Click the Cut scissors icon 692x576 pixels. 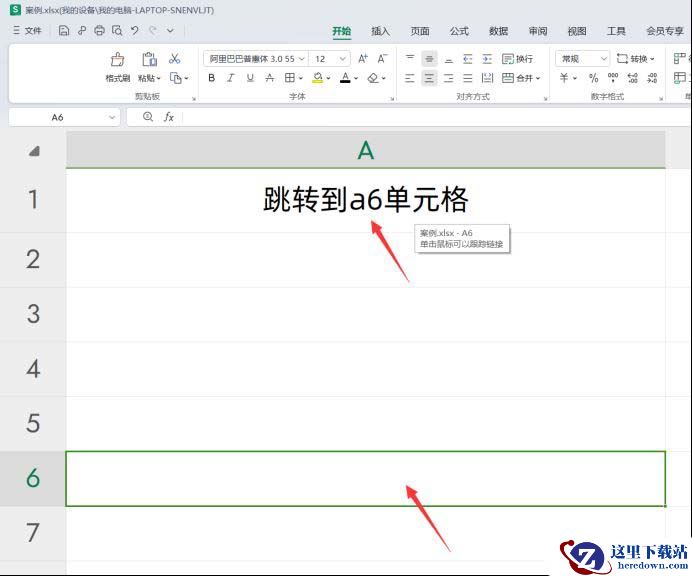175,59
